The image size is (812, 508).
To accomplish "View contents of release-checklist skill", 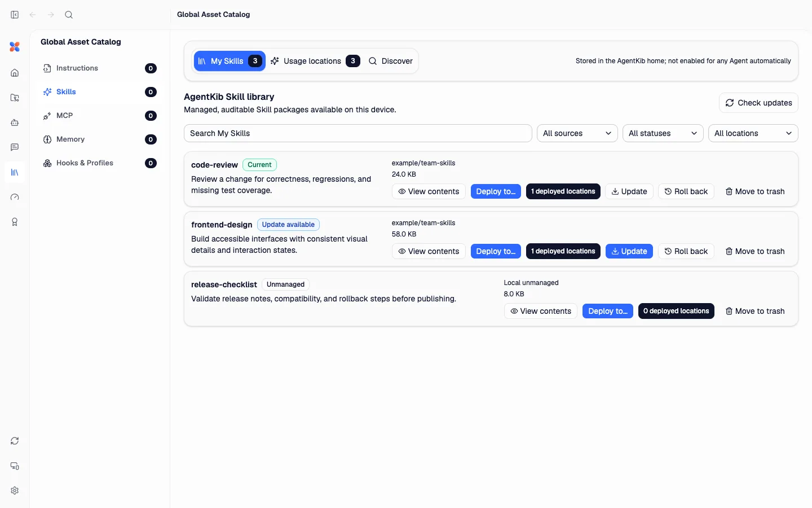I will coord(541,311).
